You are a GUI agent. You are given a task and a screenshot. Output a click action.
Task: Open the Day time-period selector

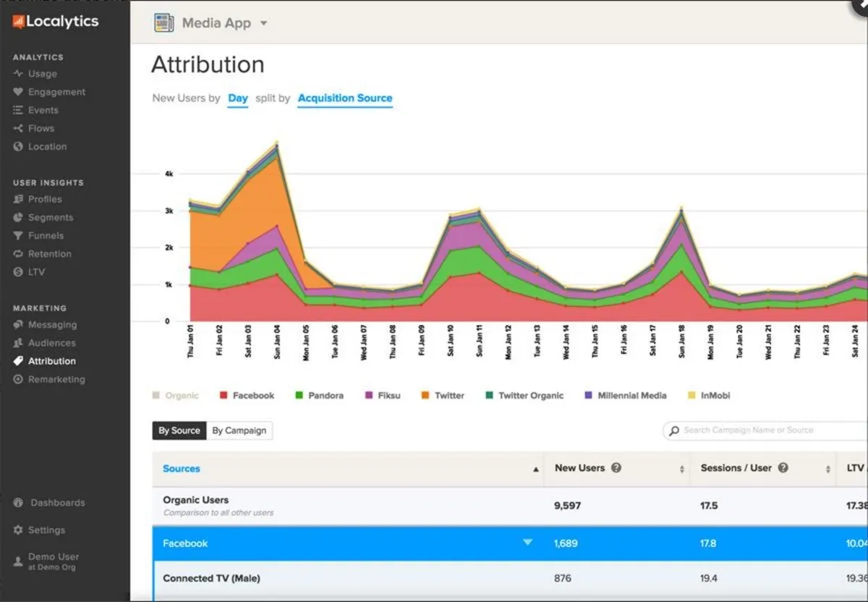point(238,98)
